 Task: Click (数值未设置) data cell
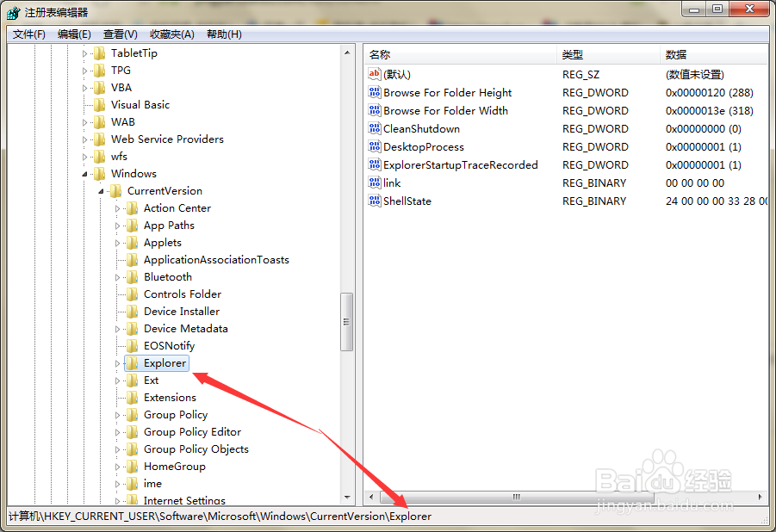point(694,74)
